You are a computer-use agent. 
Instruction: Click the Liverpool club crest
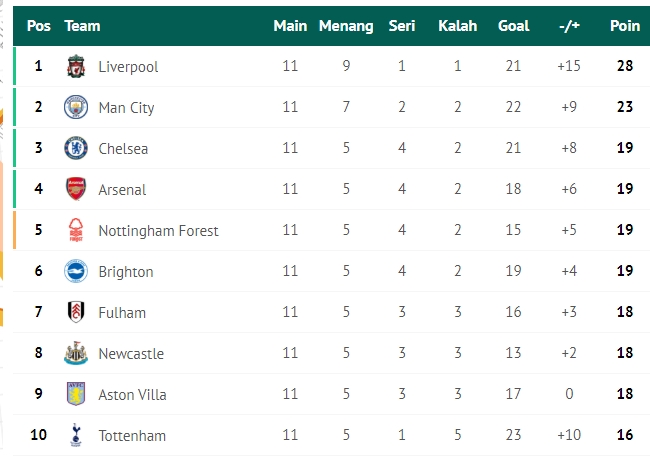(x=76, y=66)
